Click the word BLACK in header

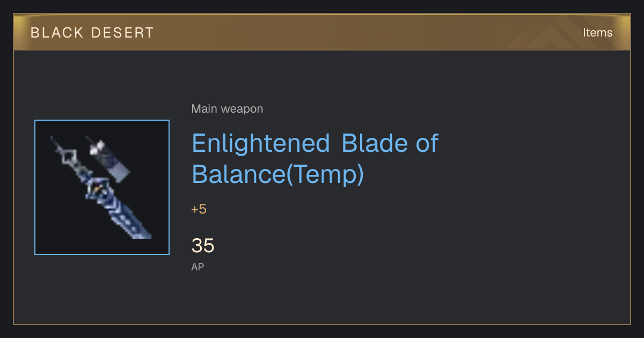[x=50, y=33]
